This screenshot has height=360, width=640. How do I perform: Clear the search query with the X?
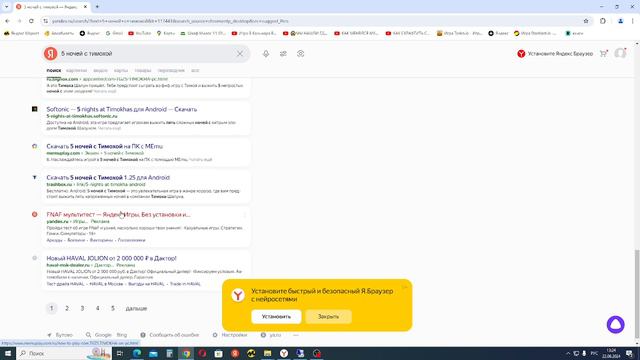pos(240,53)
